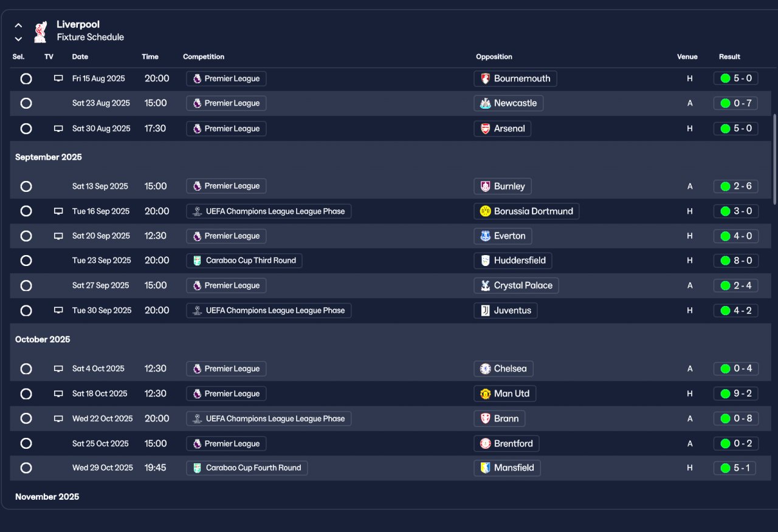This screenshot has height=532, width=778.
Task: Click the Premier League logo on the Newcastle row
Action: [x=197, y=103]
